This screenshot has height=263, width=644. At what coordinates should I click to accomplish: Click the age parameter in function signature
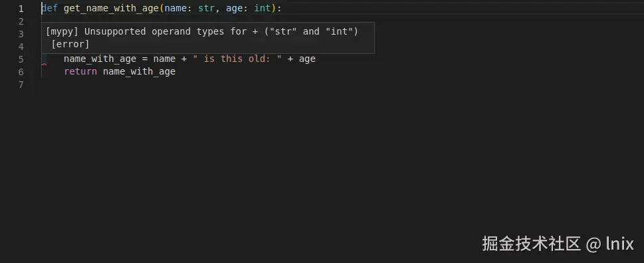234,9
